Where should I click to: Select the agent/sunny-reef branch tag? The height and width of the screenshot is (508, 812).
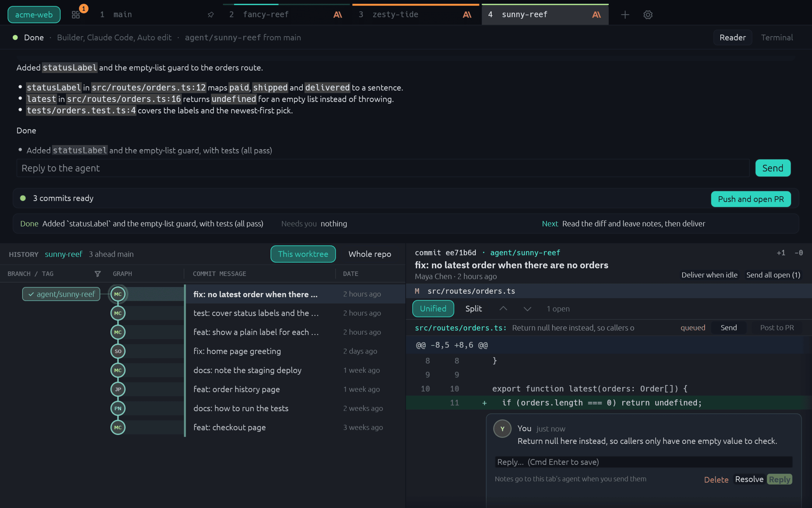click(x=61, y=294)
